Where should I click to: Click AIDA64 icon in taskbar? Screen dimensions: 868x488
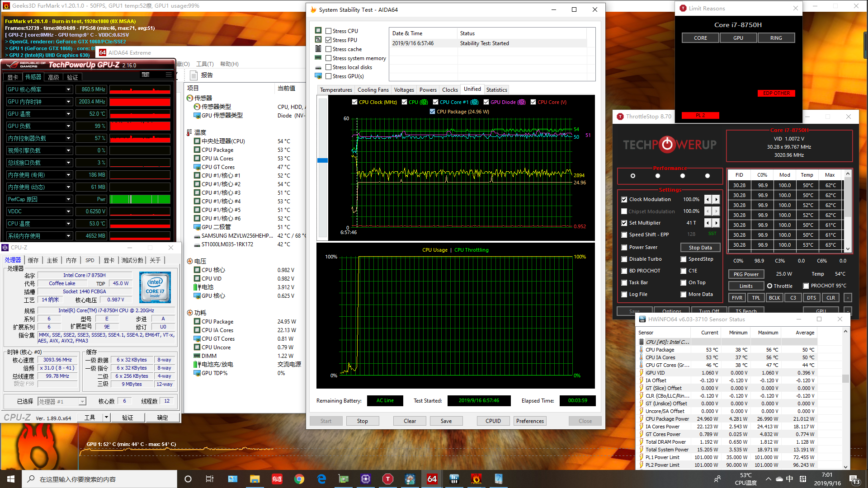pos(432,479)
